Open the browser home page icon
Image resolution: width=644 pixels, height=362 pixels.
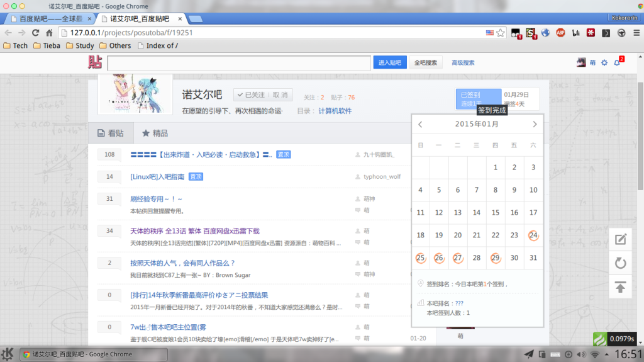[49, 33]
